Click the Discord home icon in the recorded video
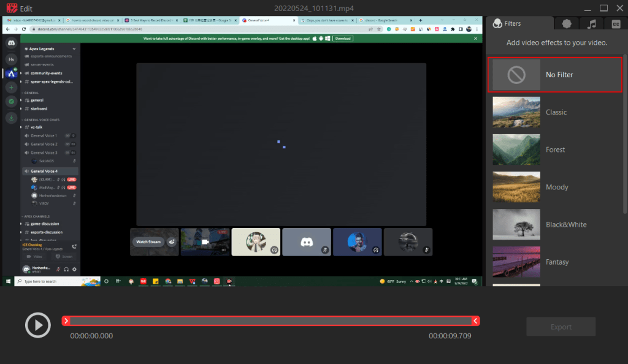This screenshot has height=364, width=628. click(x=11, y=42)
